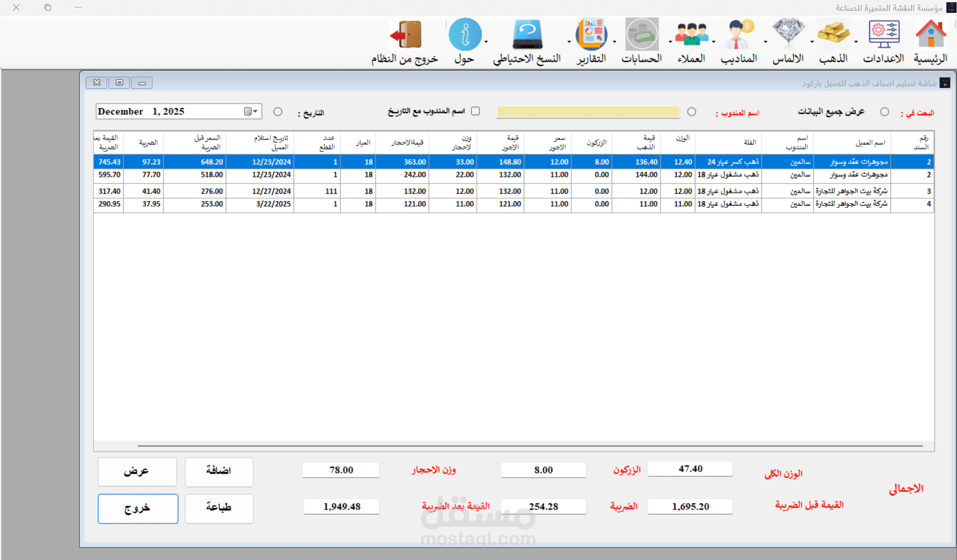Click the رقم السند column header
957x560 pixels.
[912, 142]
